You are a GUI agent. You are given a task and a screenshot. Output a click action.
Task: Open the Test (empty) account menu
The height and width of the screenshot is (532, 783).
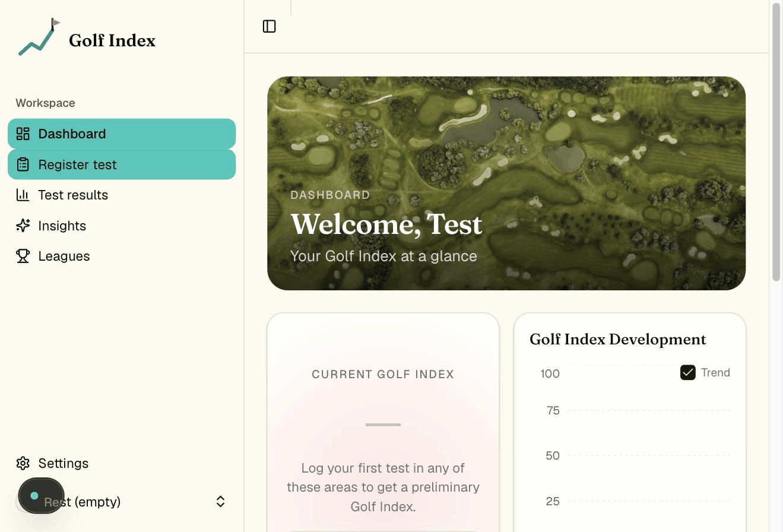click(x=122, y=502)
